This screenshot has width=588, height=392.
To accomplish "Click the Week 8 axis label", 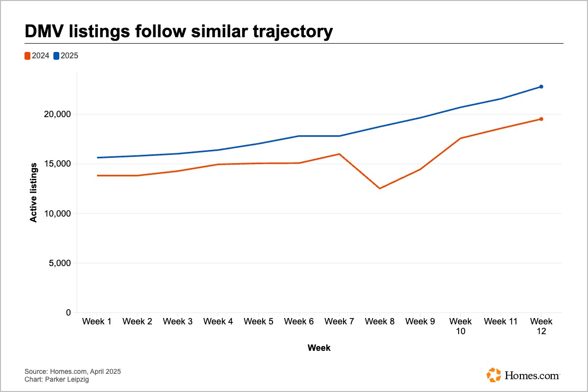I will (379, 321).
